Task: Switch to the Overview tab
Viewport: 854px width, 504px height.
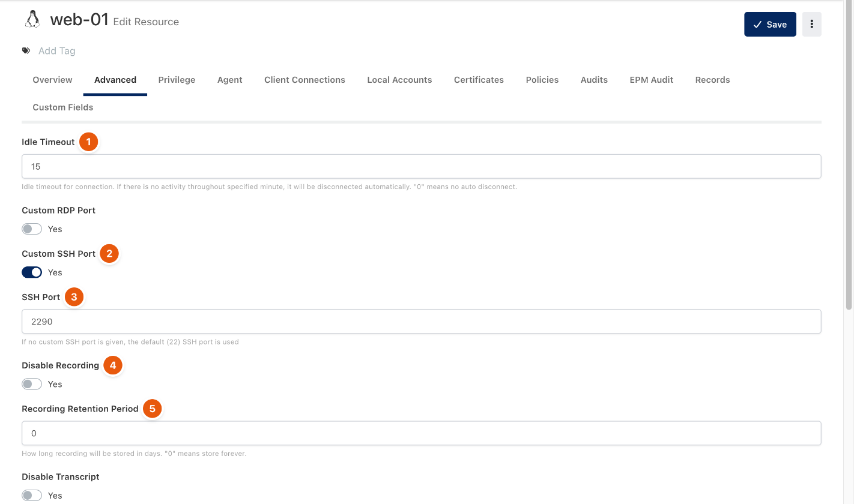Action: pos(52,80)
